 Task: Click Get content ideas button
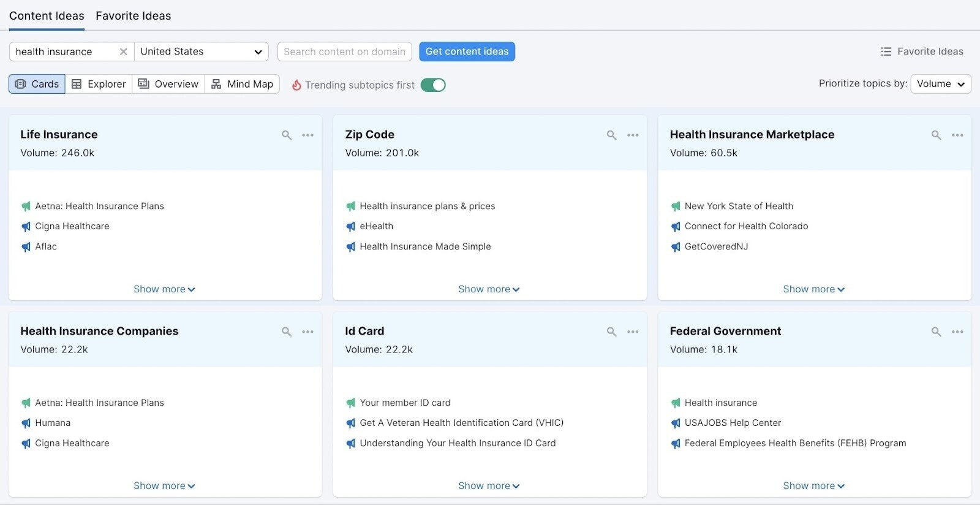pos(467,51)
